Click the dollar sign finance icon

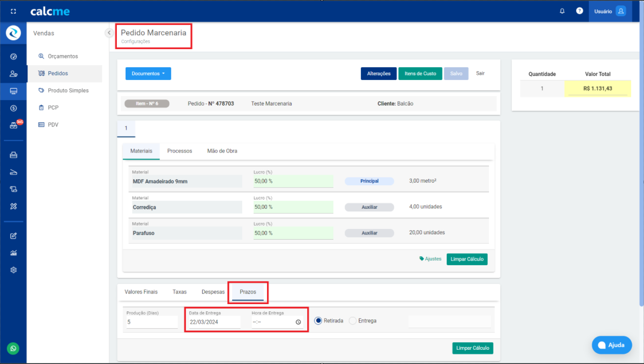click(14, 108)
